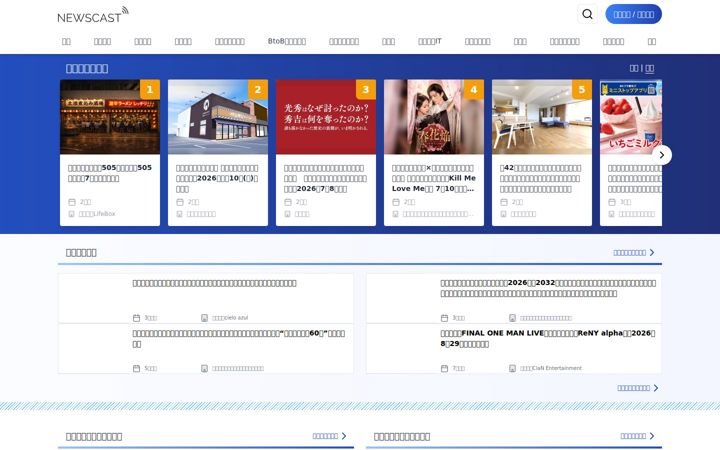Open the BtoB category in the navigation

tap(287, 41)
